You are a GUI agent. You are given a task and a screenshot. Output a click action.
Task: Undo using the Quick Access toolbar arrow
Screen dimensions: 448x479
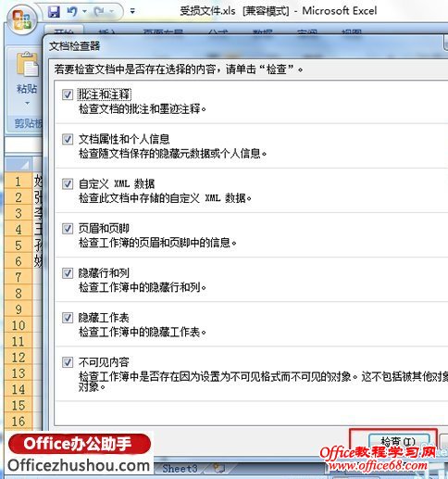(72, 12)
